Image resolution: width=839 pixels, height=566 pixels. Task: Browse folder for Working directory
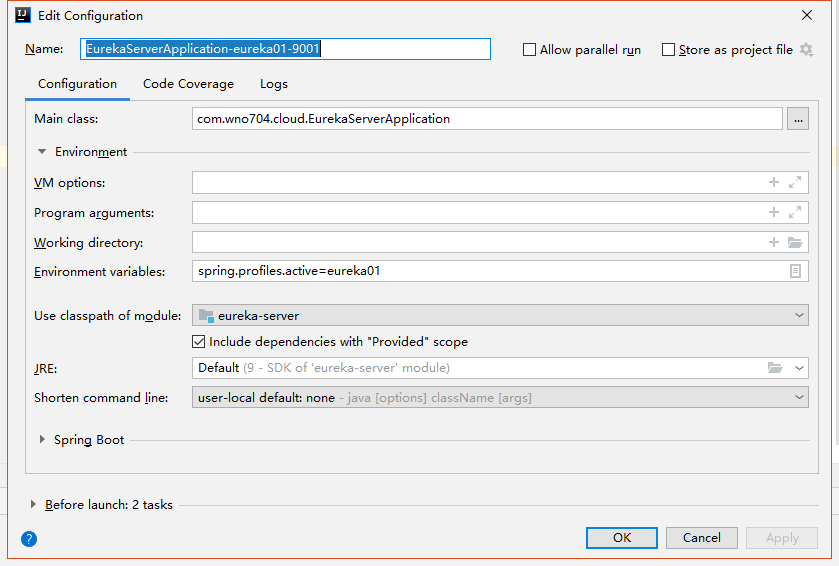pyautogui.click(x=795, y=243)
